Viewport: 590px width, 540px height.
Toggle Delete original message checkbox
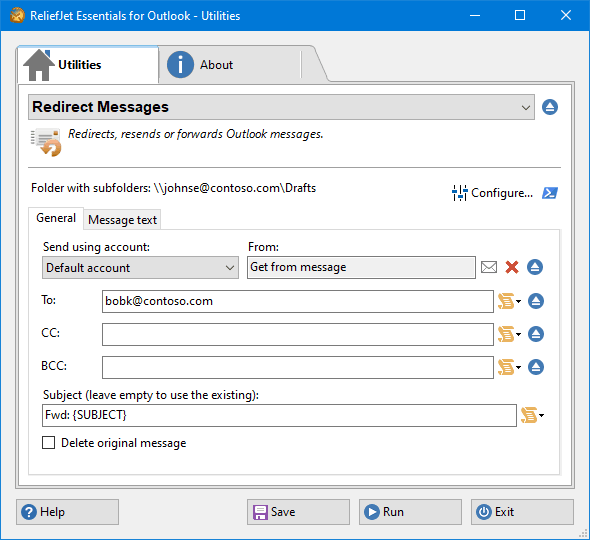coord(48,443)
